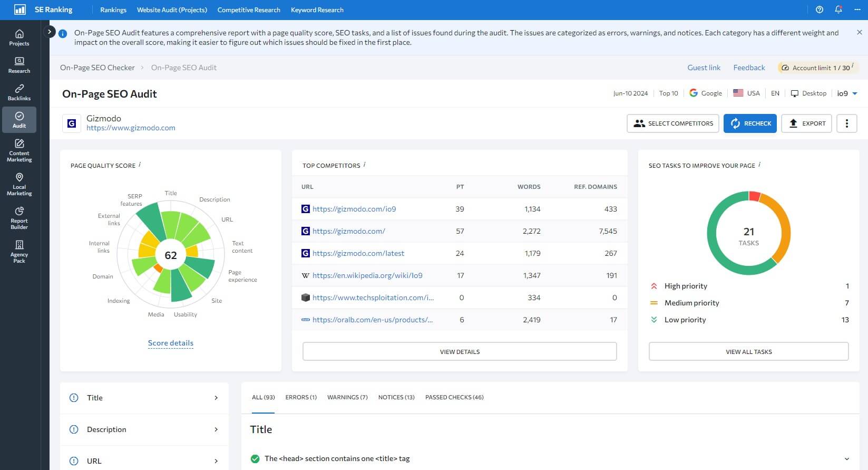
Task: Open the notifications bell
Action: tap(838, 9)
